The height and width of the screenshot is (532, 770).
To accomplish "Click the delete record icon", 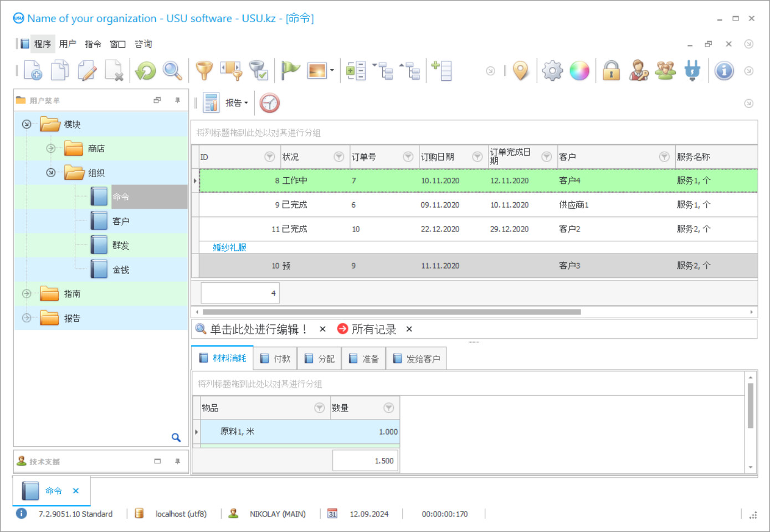I will pyautogui.click(x=114, y=71).
